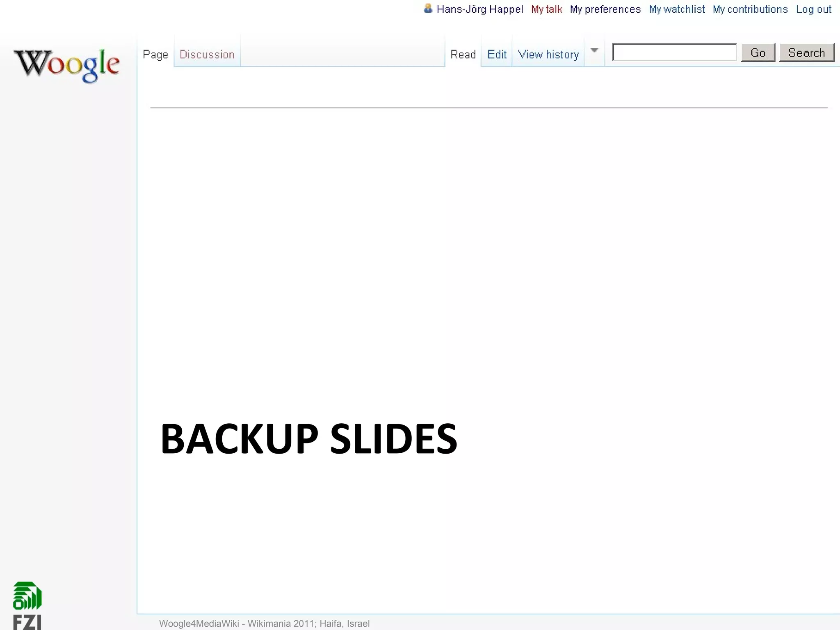Screen dimensions: 840x630
Task: Open My preferences
Action: point(605,9)
